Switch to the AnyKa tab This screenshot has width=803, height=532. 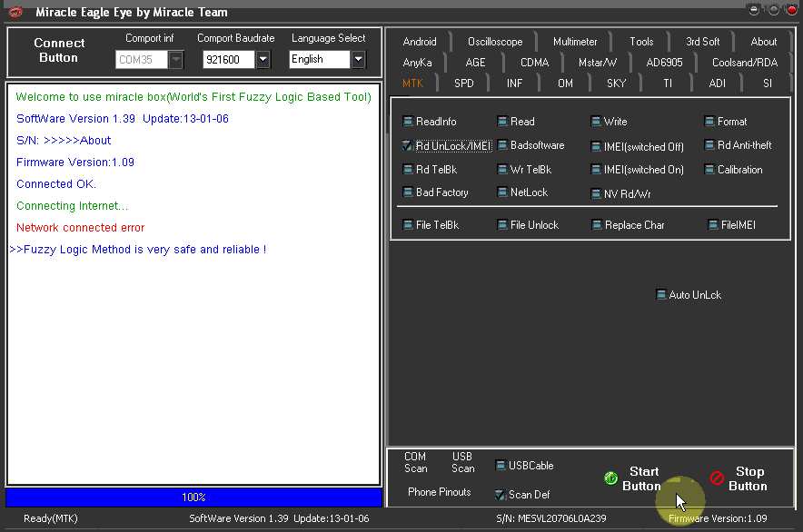pos(417,63)
